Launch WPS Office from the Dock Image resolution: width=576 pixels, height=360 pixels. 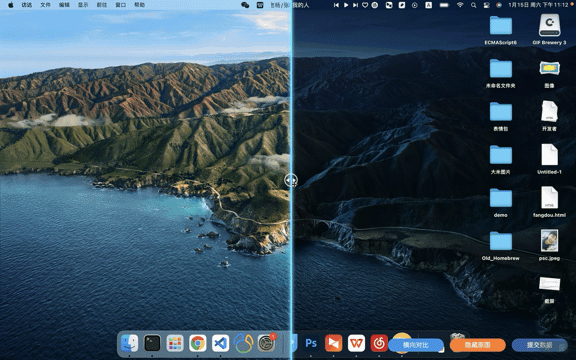tap(356, 343)
